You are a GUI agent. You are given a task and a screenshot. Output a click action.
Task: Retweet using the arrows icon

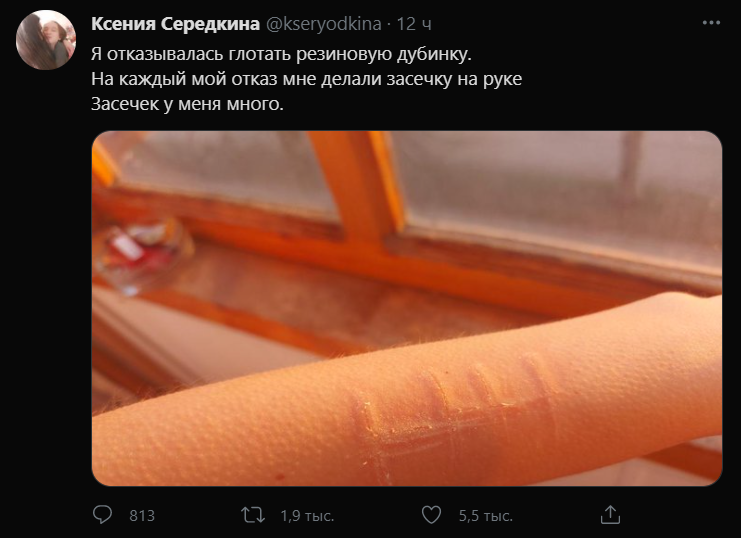click(253, 515)
